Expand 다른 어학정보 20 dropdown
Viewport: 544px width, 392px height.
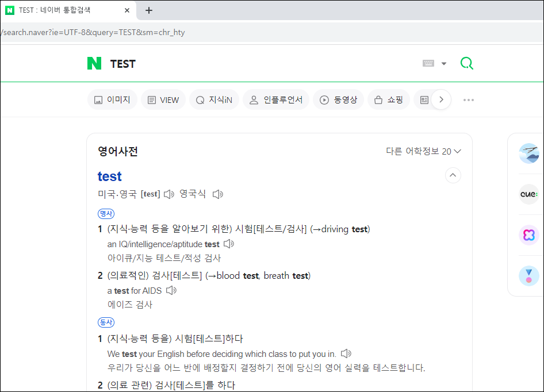(x=424, y=151)
